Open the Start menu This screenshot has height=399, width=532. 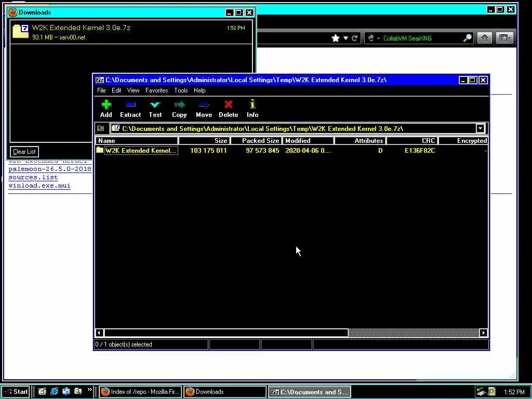point(16,392)
